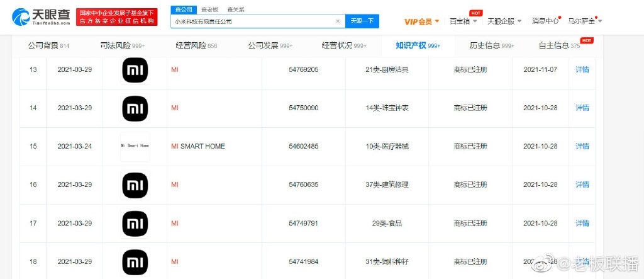Open 公司背景 tab
644x279 pixels.
48,46
